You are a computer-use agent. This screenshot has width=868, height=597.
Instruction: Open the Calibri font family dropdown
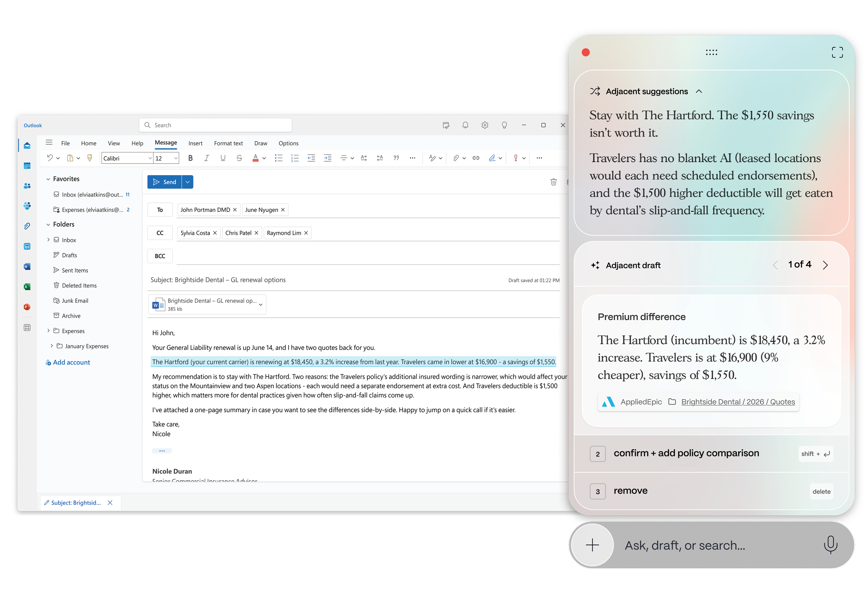(x=150, y=158)
